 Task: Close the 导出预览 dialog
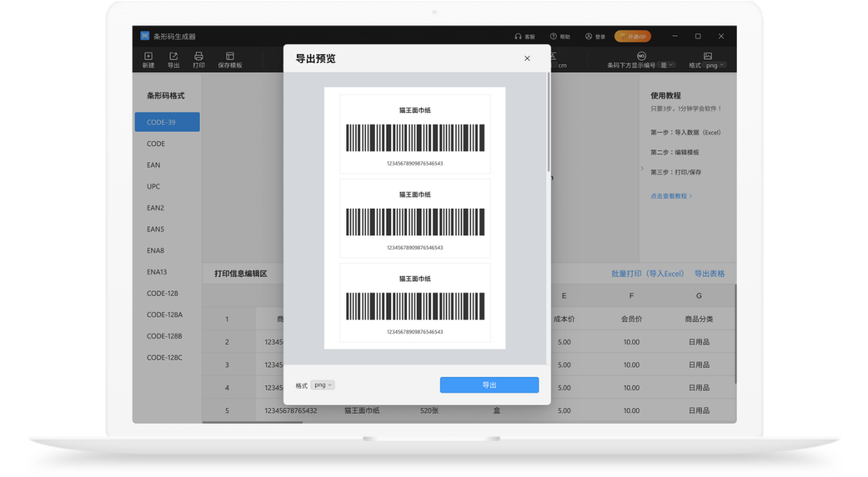(x=527, y=59)
